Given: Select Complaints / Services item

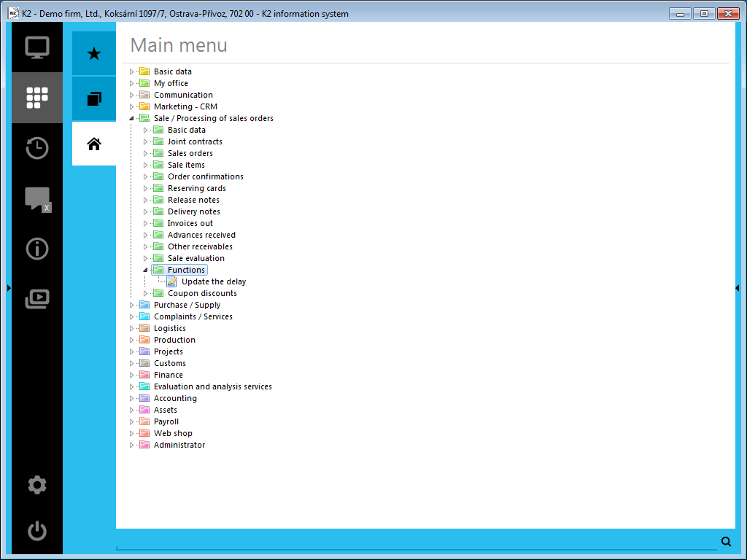Looking at the screenshot, I should pyautogui.click(x=193, y=316).
